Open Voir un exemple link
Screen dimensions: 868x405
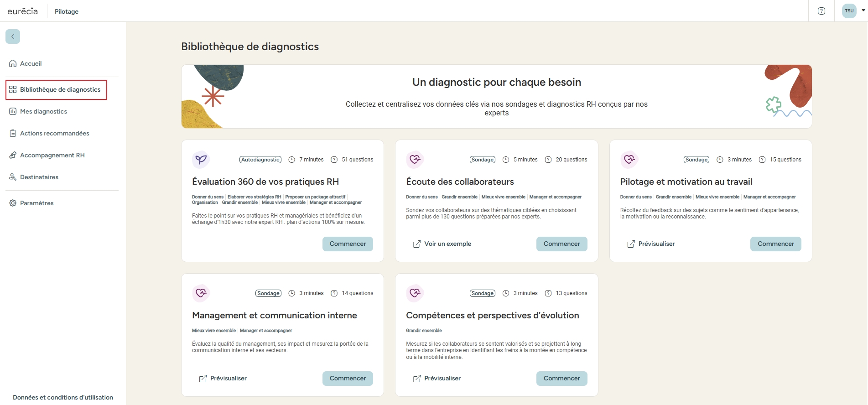(442, 244)
